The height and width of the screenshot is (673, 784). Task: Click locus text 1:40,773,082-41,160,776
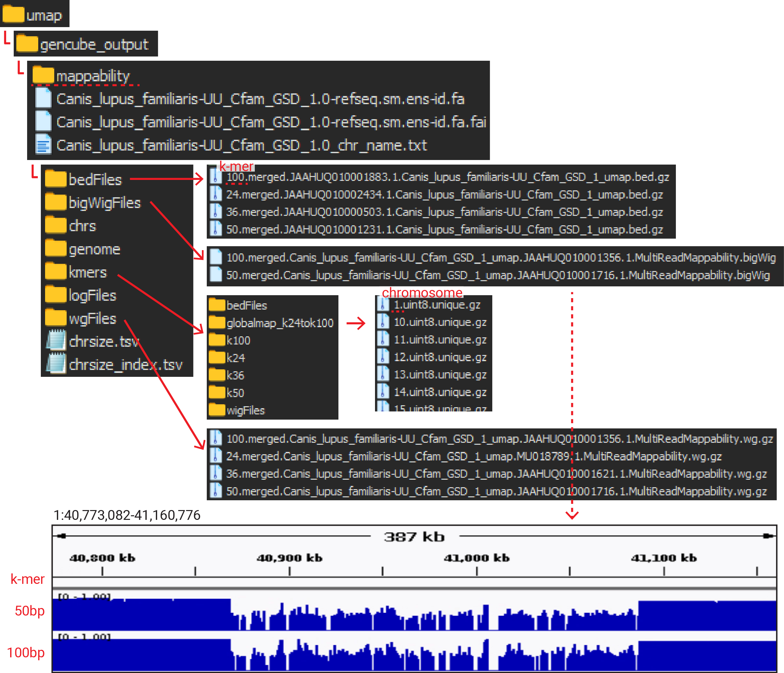[x=127, y=515]
